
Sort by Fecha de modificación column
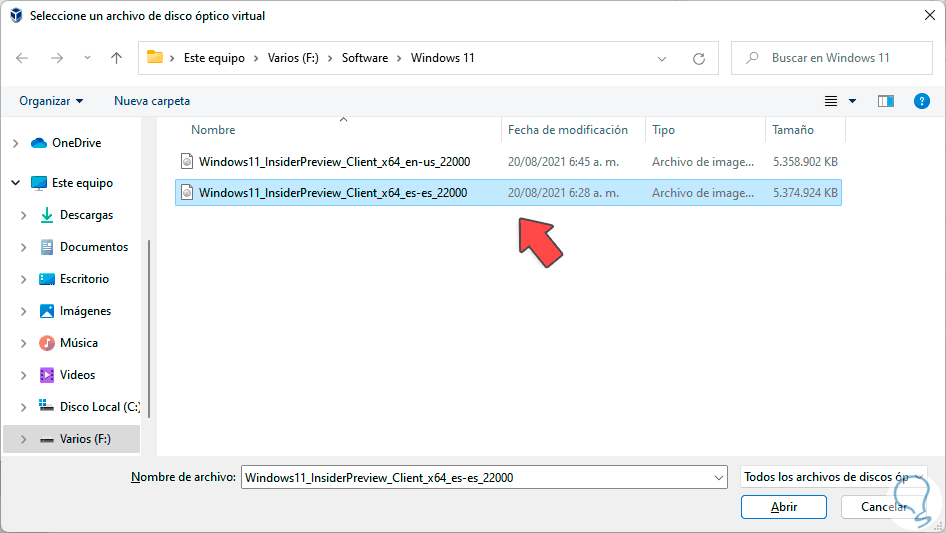point(568,130)
